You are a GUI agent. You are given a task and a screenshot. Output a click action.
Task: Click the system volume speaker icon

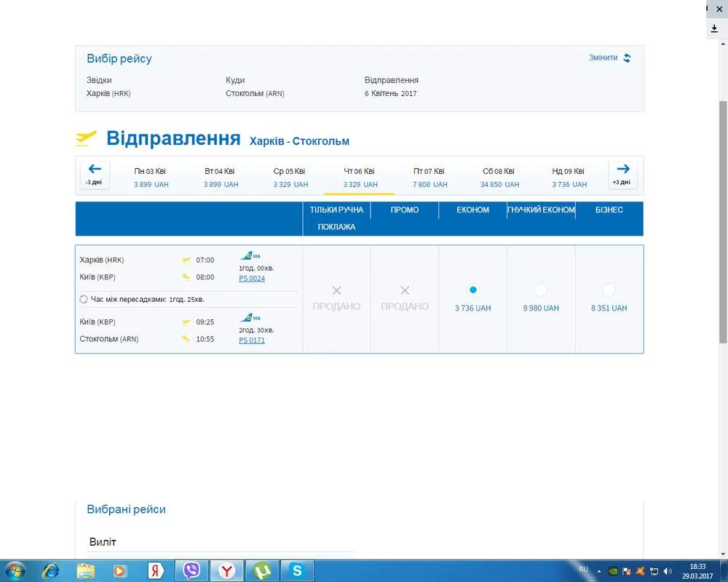668,571
